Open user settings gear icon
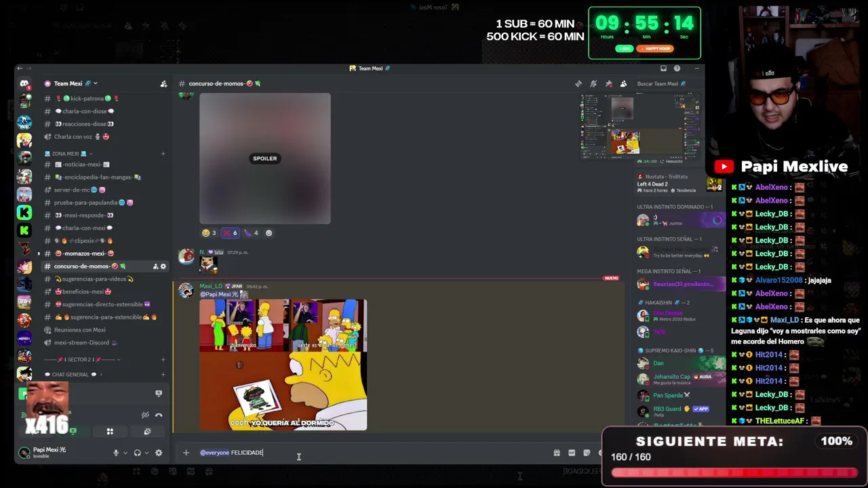868x488 pixels. [x=159, y=453]
